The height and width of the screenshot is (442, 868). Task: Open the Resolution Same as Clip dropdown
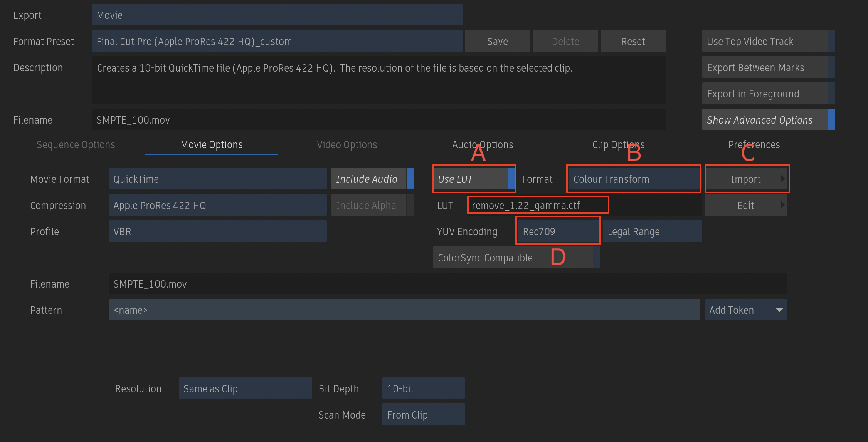(x=245, y=388)
